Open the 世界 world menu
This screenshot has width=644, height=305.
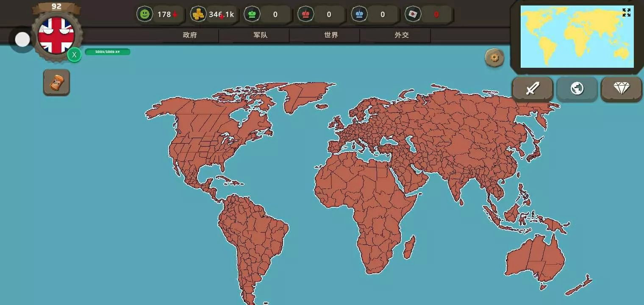(331, 35)
